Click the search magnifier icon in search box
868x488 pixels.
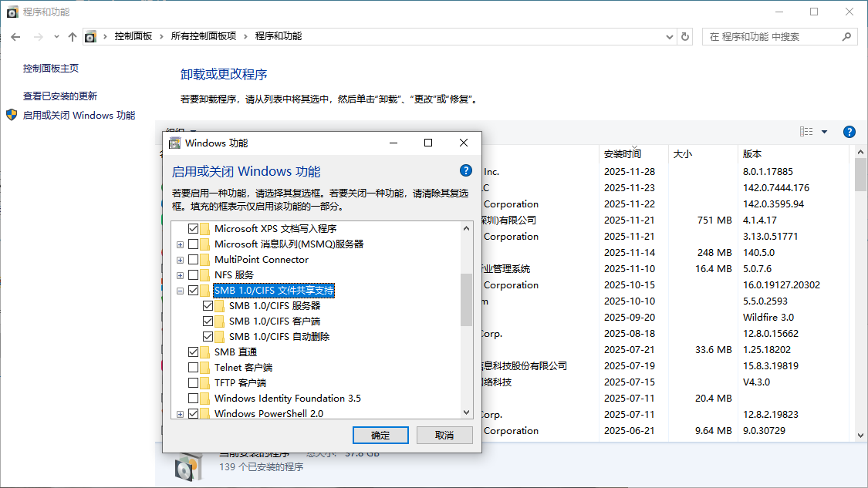[846, 36]
